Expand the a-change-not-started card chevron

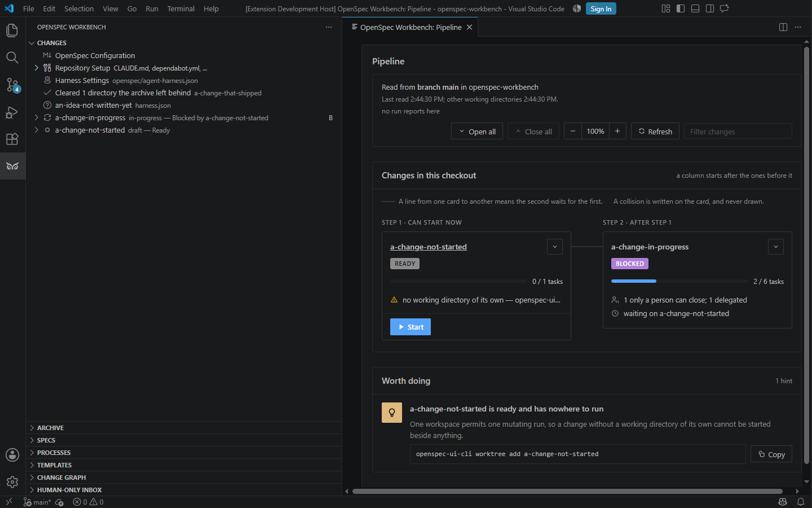(x=555, y=247)
